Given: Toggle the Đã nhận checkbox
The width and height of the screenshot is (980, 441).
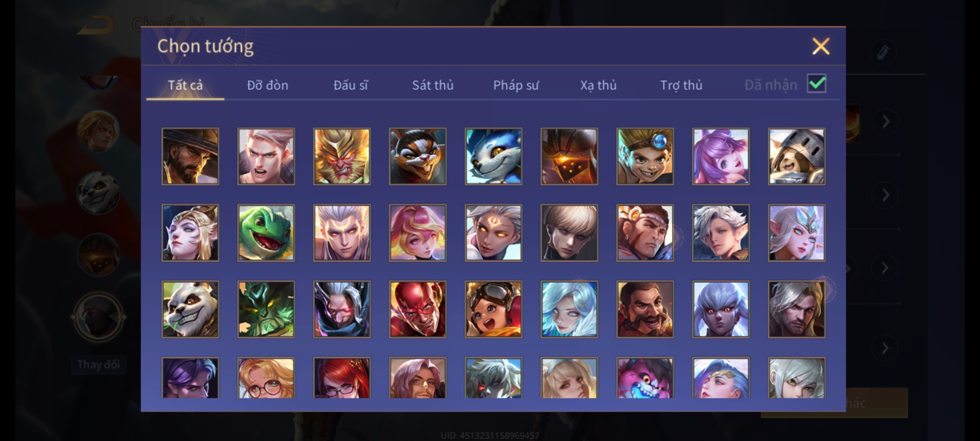Looking at the screenshot, I should [x=817, y=84].
